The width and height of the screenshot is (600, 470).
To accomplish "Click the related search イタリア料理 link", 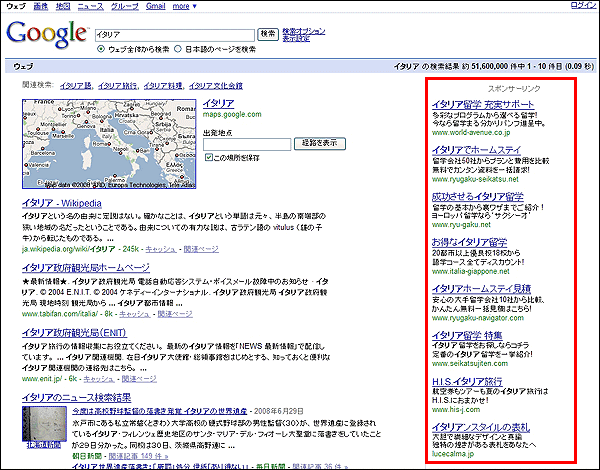I will coord(164,86).
